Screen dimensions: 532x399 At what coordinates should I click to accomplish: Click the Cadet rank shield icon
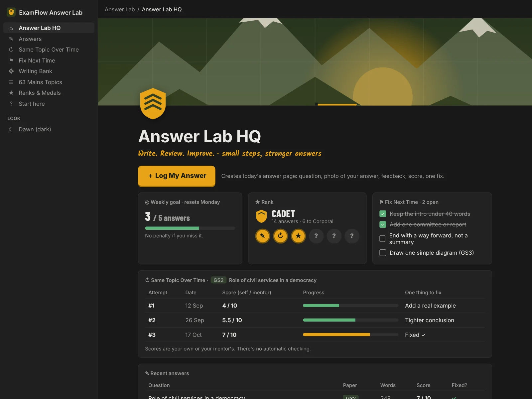(x=261, y=216)
